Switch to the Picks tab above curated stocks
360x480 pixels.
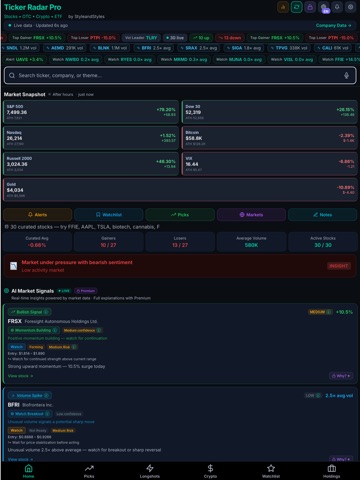(180, 215)
